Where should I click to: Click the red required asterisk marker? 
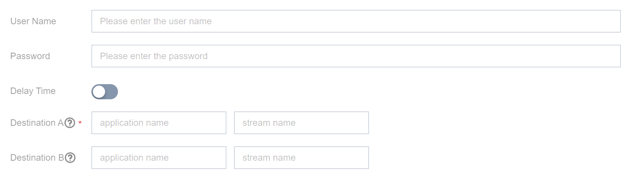click(x=80, y=123)
